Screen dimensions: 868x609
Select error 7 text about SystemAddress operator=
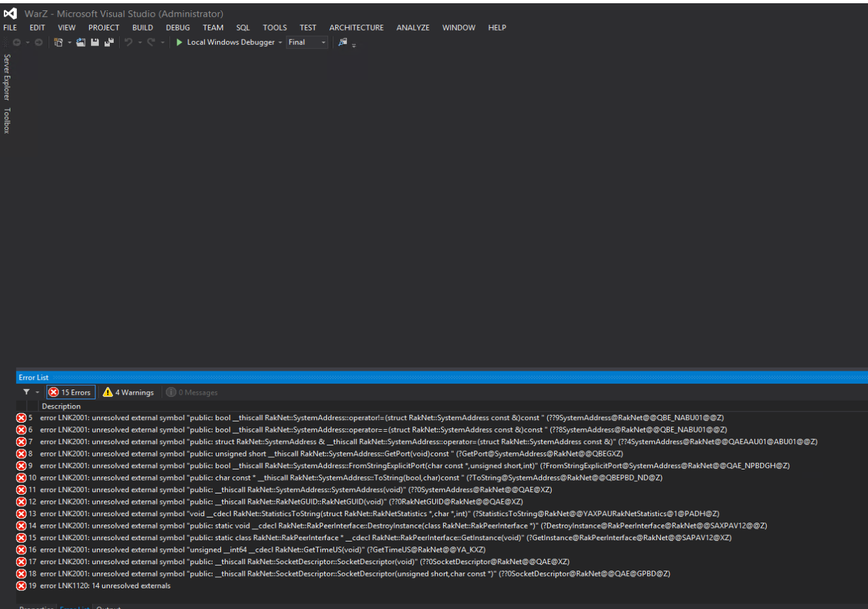point(429,442)
